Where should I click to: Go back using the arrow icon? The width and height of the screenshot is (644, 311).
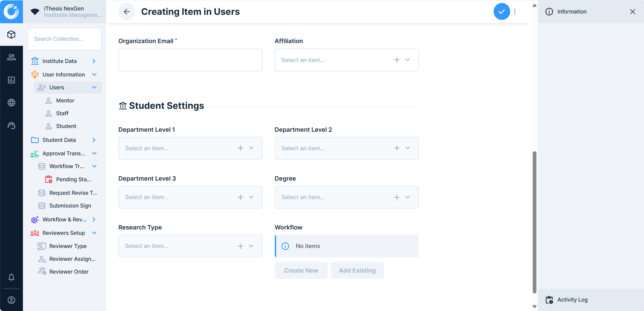point(126,12)
